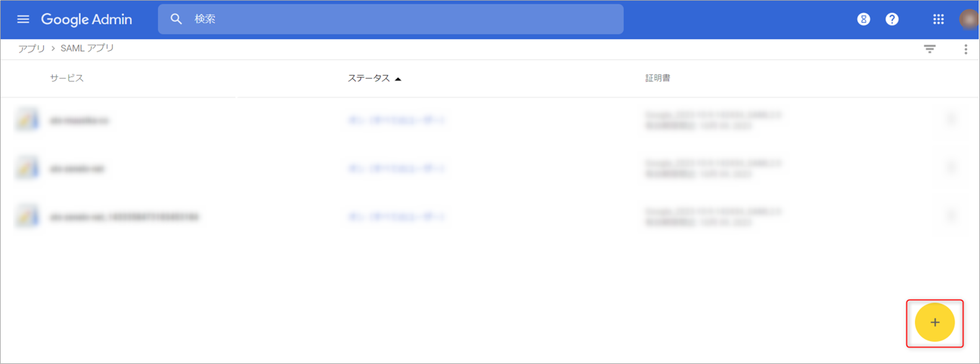Click the アプリ breadcrumb link

(x=31, y=48)
